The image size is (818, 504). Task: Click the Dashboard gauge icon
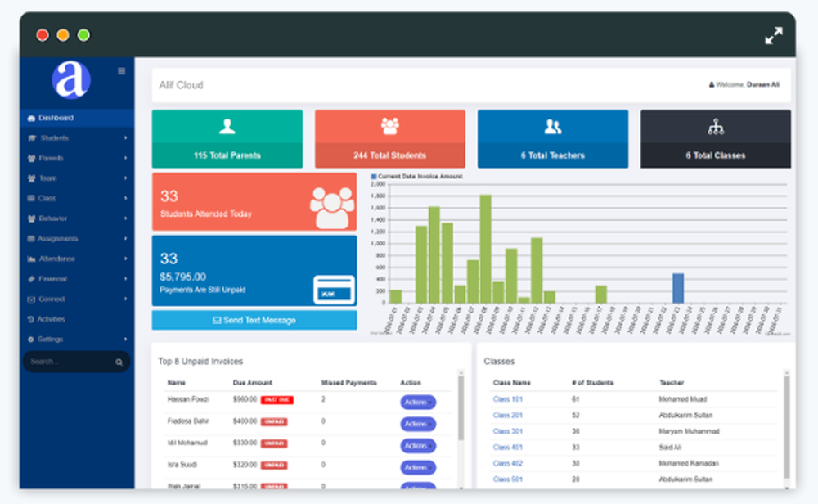[x=31, y=118]
